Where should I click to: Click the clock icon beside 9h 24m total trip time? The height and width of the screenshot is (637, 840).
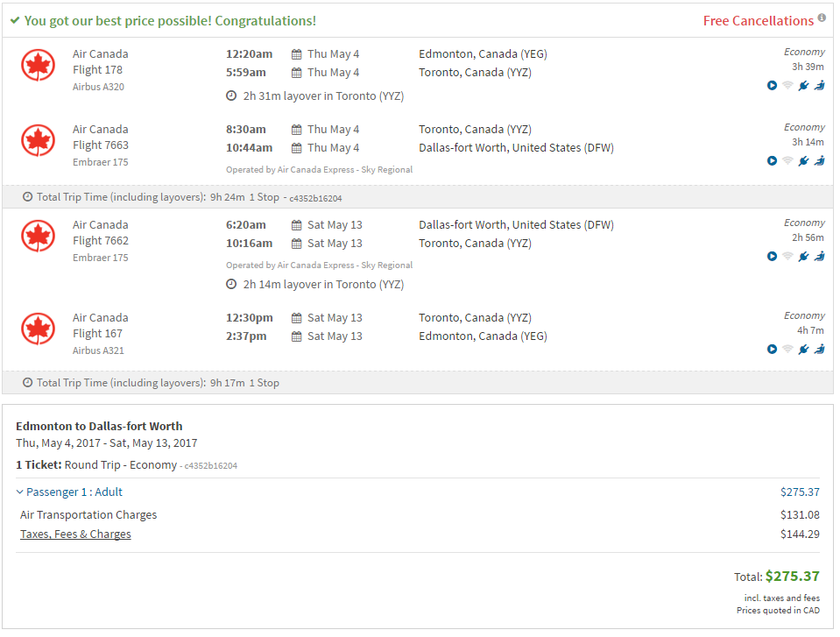tap(27, 197)
